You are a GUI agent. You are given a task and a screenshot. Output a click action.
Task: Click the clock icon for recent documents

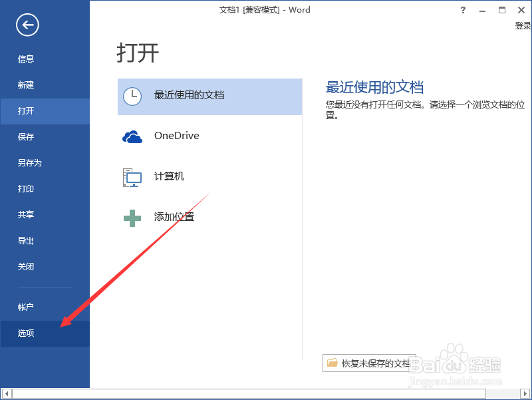tap(132, 97)
